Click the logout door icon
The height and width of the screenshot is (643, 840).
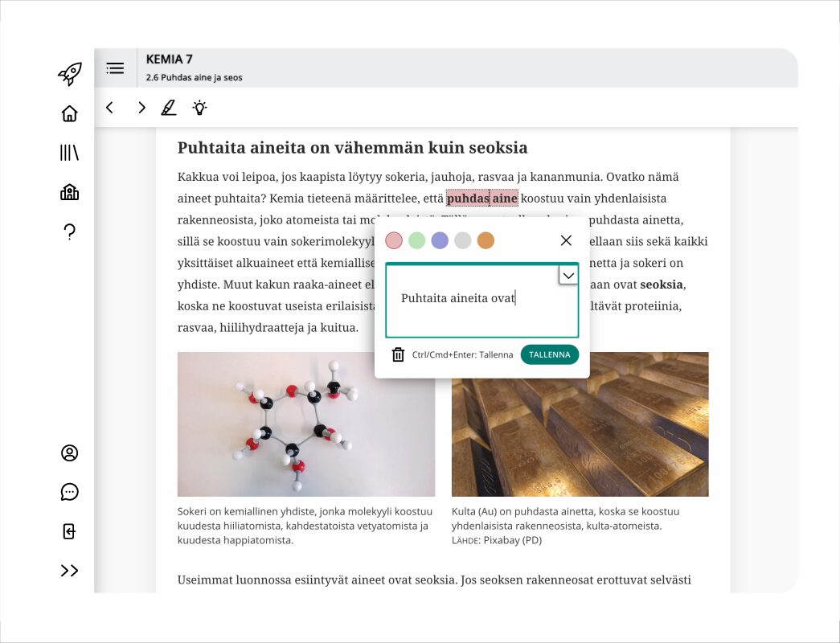pos(70,531)
